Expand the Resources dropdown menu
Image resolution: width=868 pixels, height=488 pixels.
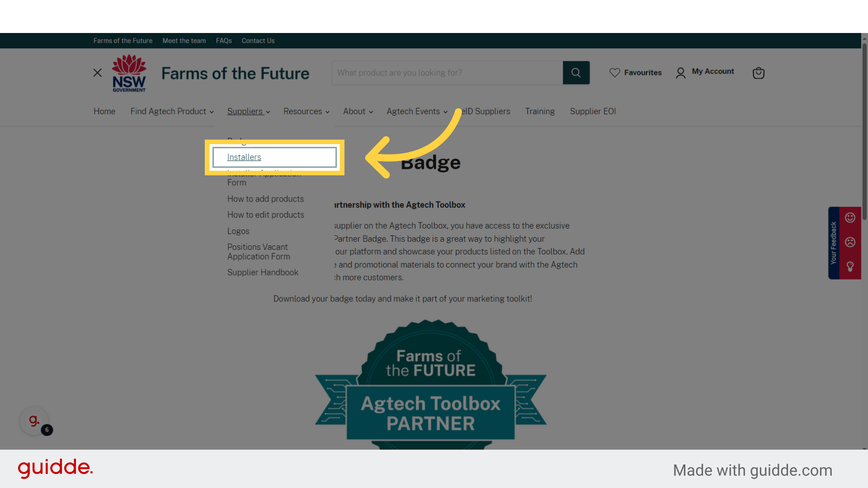click(306, 112)
